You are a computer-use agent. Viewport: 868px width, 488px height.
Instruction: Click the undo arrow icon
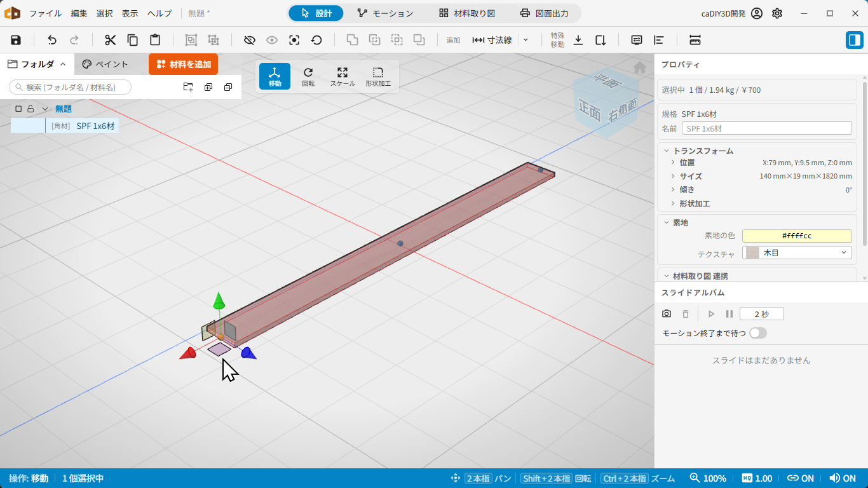pos(52,40)
